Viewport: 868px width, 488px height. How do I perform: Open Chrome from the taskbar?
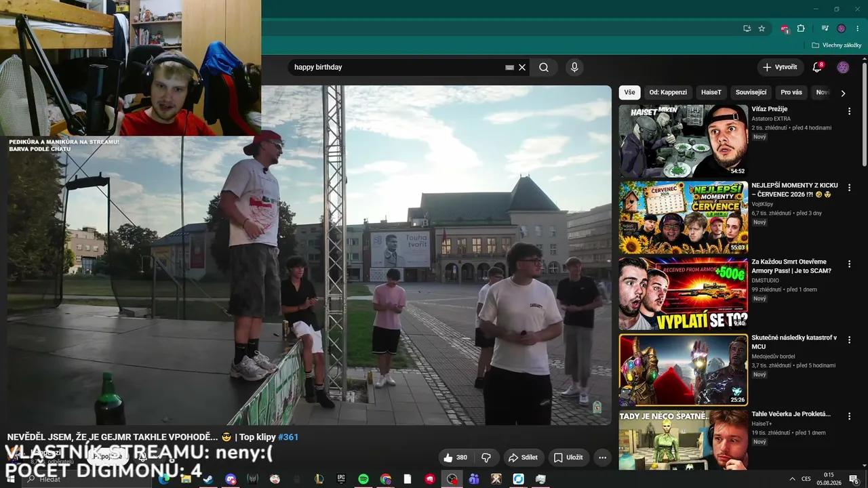(x=386, y=479)
